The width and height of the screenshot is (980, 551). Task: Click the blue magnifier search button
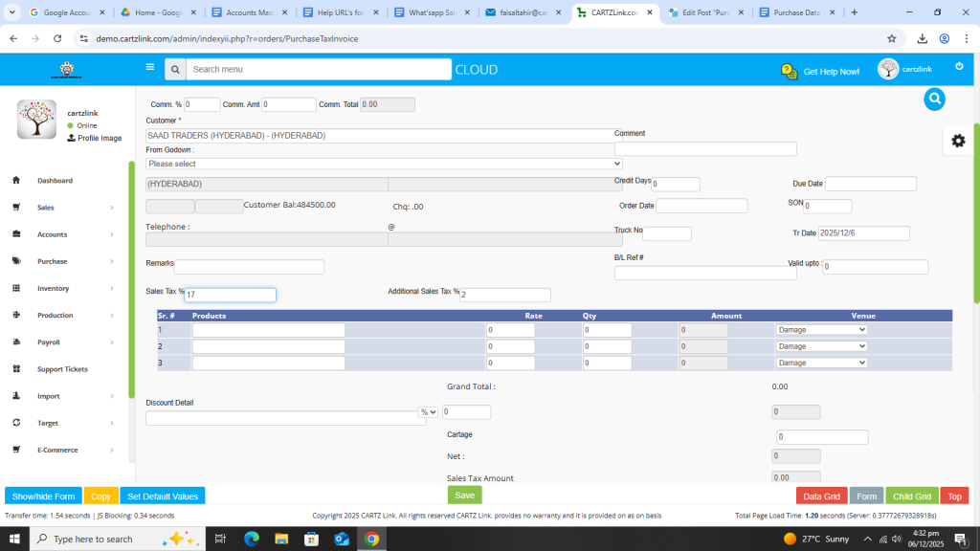934,99
